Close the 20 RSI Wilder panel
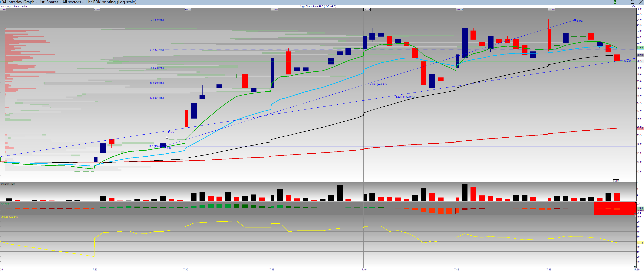Screen dimensions: 644x271 (636, 216)
